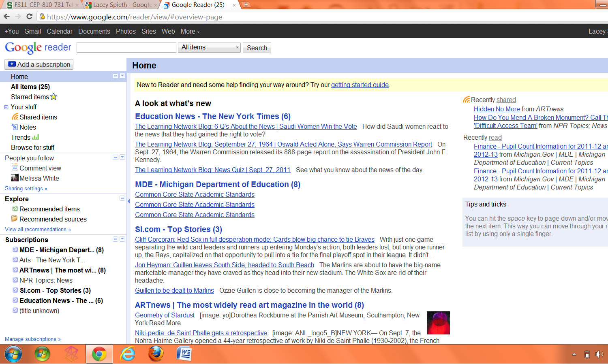Screen dimensions: 608x364
Task: Collapse the Subscriptions section
Action: pos(116,239)
